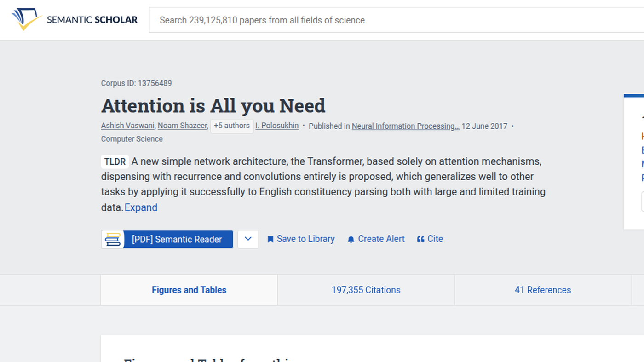Switch to the Figures and Tables tab

(189, 290)
